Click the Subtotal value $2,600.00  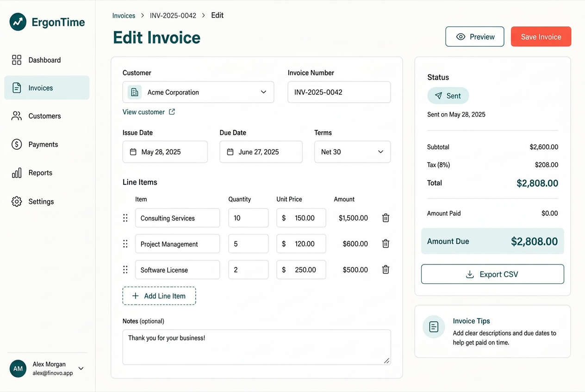pyautogui.click(x=544, y=147)
